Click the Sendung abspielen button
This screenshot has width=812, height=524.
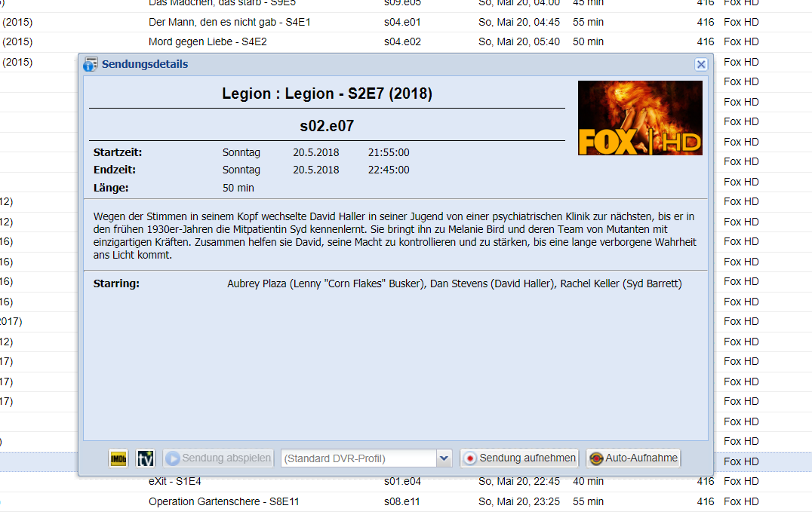point(218,458)
